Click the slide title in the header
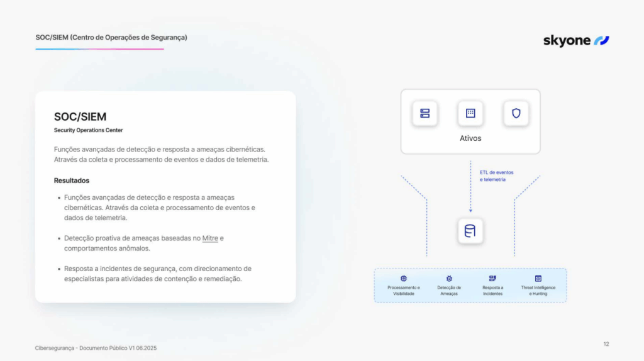Viewport: 644px width, 361px height. [x=111, y=38]
